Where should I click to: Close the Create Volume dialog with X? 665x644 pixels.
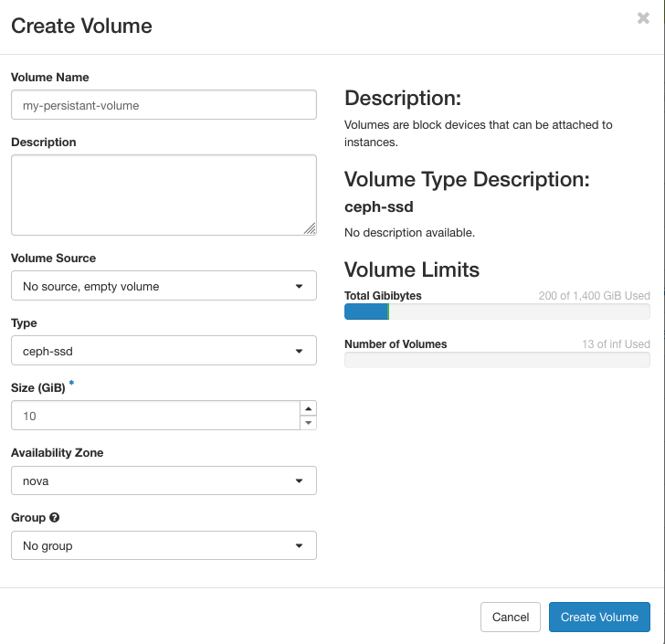[643, 18]
